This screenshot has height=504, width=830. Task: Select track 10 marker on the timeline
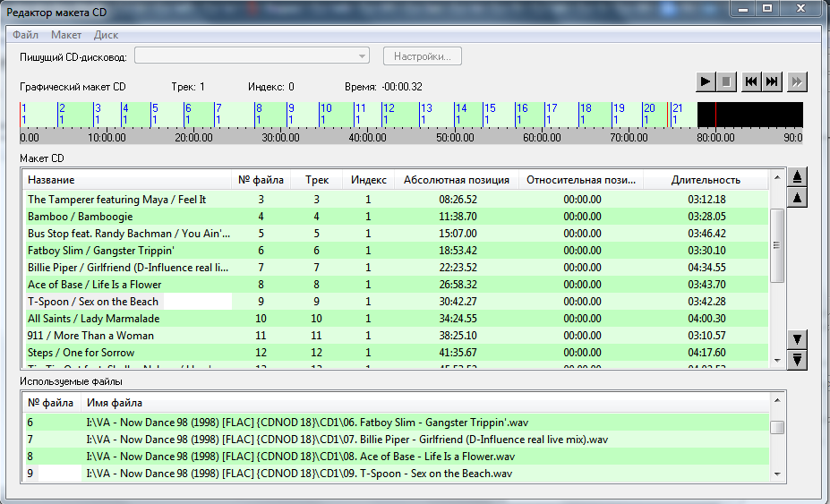326,114
